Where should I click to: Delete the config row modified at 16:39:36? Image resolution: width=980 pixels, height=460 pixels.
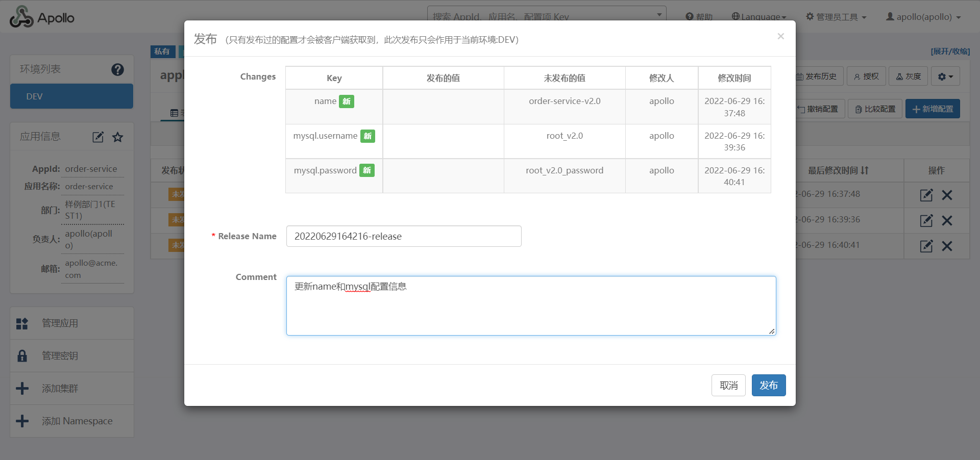click(947, 220)
